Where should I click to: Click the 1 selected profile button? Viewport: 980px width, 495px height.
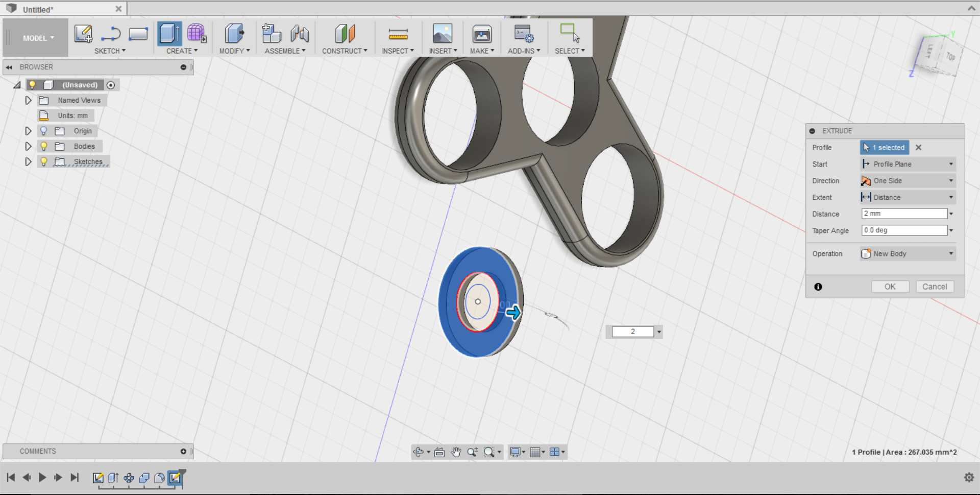coord(885,147)
